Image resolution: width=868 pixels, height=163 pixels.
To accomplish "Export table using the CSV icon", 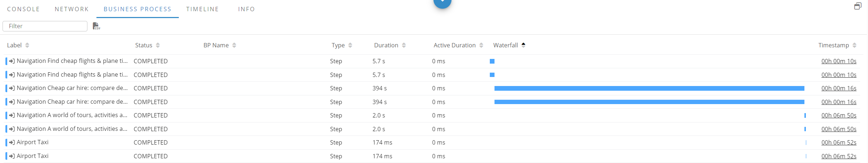I will pos(96,26).
